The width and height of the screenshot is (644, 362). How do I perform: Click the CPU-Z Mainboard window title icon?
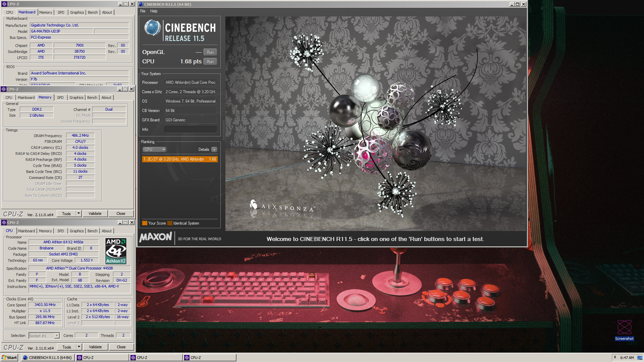point(4,4)
